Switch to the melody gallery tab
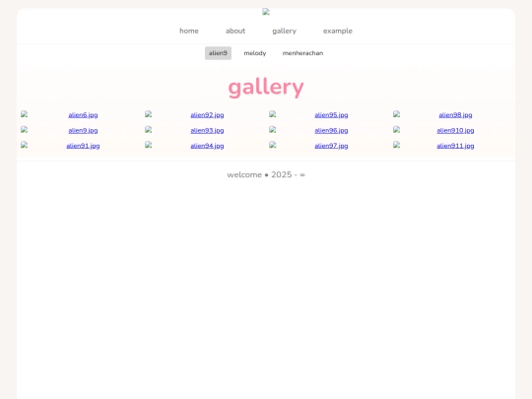Viewport: 532px width, 399px height. click(x=255, y=53)
